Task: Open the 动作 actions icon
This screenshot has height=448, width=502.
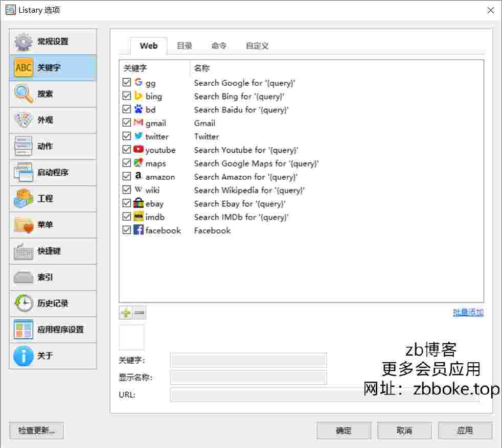Action: (x=24, y=146)
